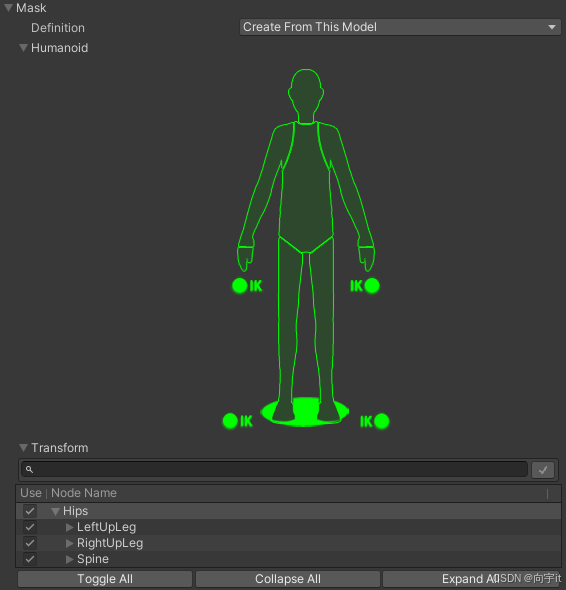Select the RightUpLeg row label
This screenshot has width=566, height=590.
[110, 543]
